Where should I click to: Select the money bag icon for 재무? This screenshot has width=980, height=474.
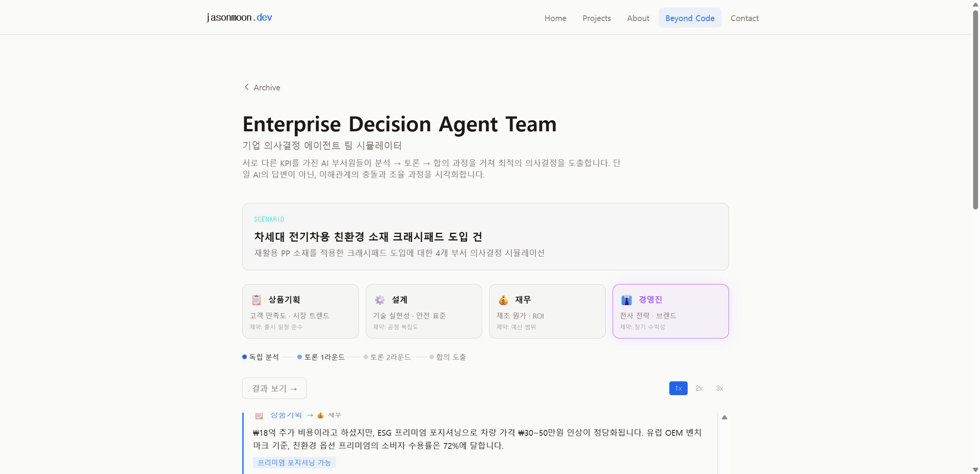point(504,300)
